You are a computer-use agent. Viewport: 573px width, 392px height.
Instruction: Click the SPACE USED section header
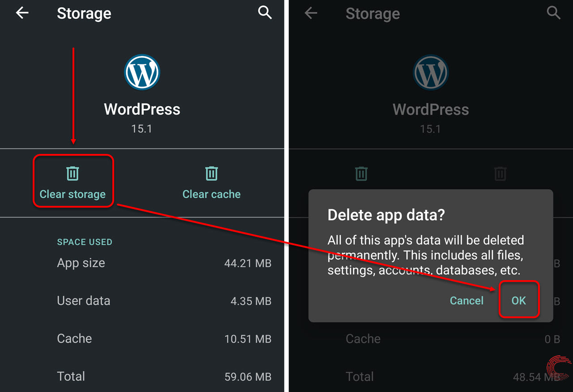pos(85,242)
